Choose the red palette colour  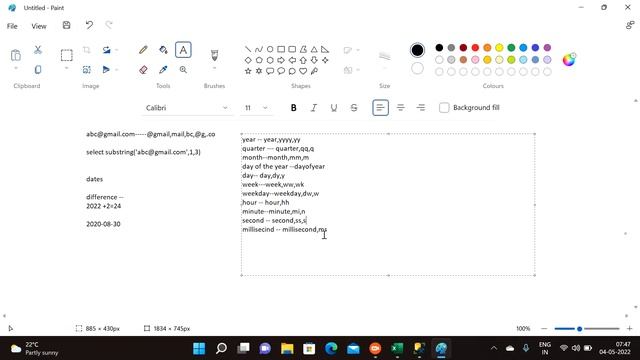click(475, 48)
